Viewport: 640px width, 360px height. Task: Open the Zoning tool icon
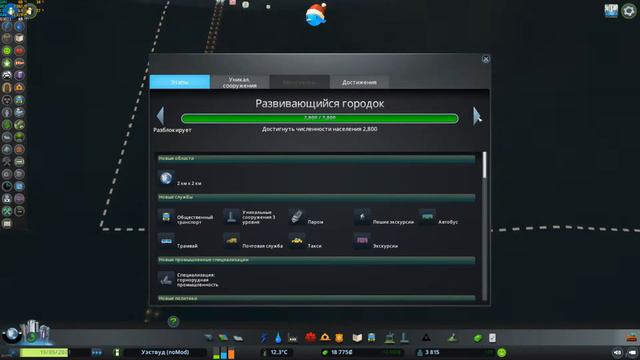coord(223,338)
